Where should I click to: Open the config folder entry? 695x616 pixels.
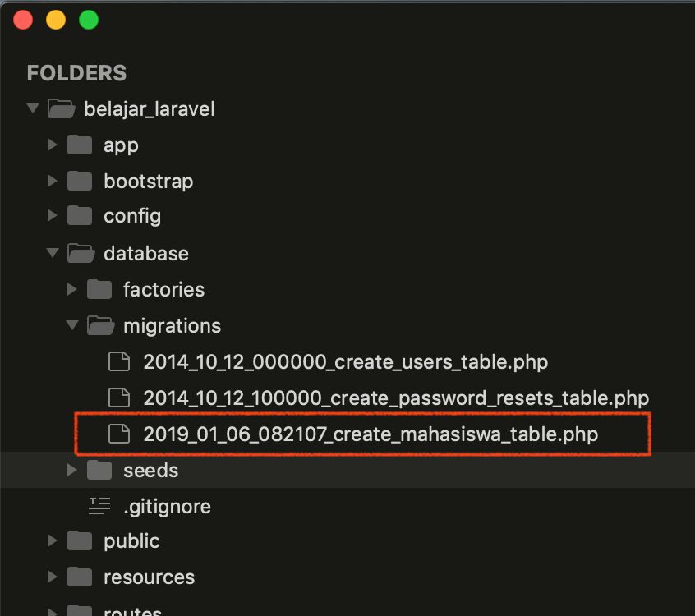[132, 215]
